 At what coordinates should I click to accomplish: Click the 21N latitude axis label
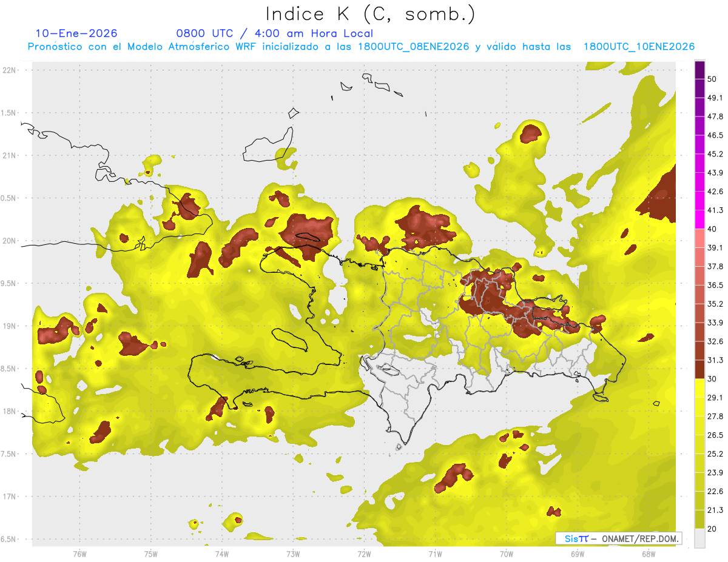[x=9, y=156]
